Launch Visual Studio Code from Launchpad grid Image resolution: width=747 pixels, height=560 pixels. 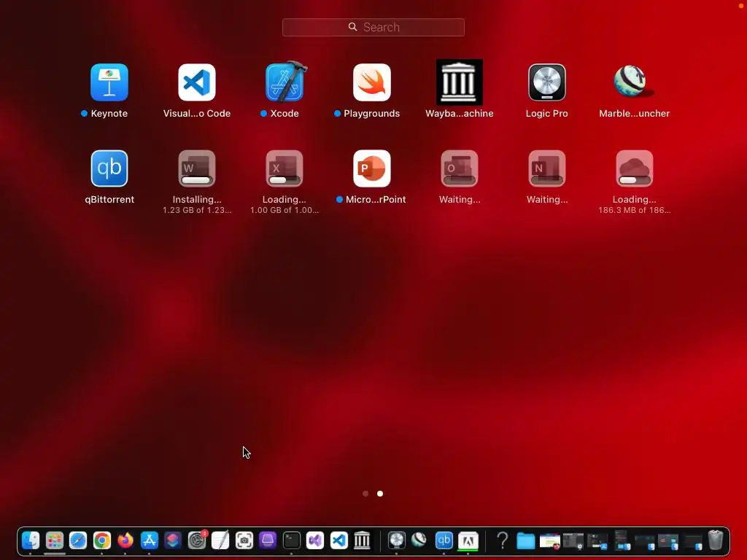click(x=197, y=82)
